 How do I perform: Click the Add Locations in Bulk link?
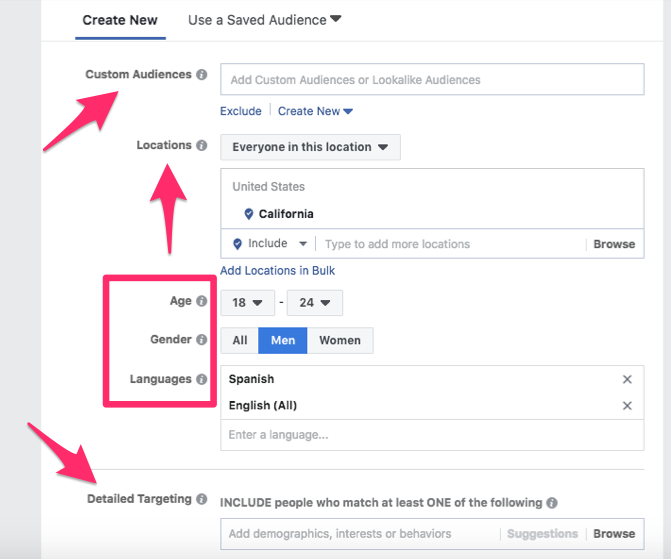coord(277,271)
